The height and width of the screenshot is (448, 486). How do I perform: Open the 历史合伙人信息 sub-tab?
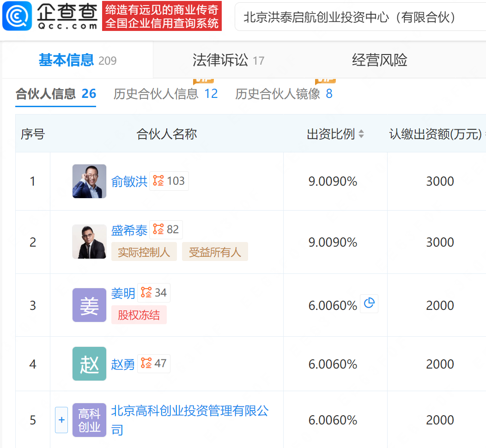point(165,94)
